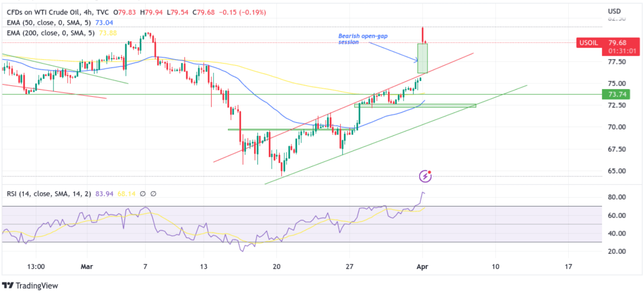
Task: Click the 13:00 time axis label
Action: coord(36,267)
